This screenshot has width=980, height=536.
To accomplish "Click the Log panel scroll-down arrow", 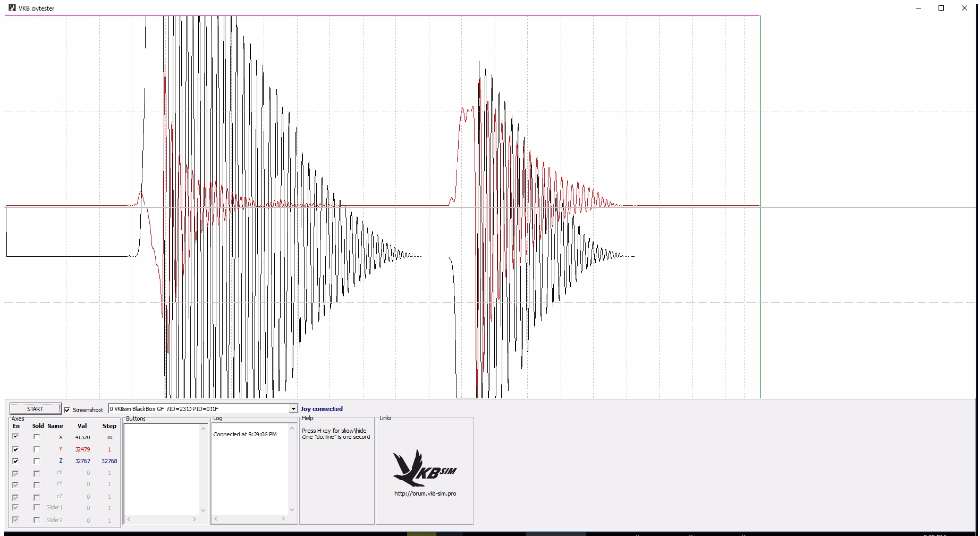I will pos(293,511).
